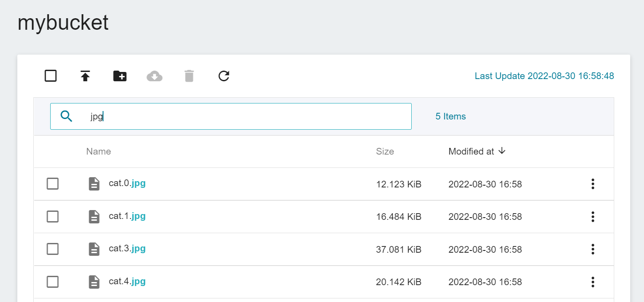Click the file icon beside cat.0.jpg
Viewport: 644px width, 302px height.
pyautogui.click(x=94, y=184)
